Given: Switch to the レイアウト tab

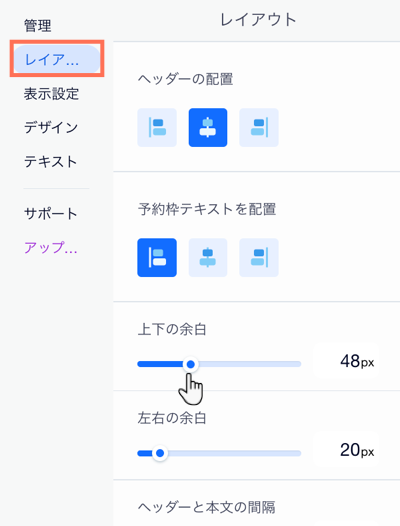Looking at the screenshot, I should click(57, 59).
